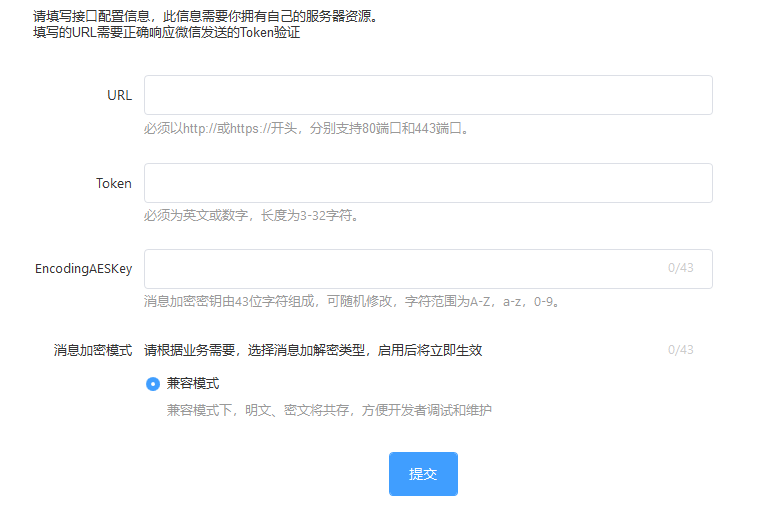Click the Token 3-32字符 length hint
767x507 pixels.
click(x=251, y=215)
